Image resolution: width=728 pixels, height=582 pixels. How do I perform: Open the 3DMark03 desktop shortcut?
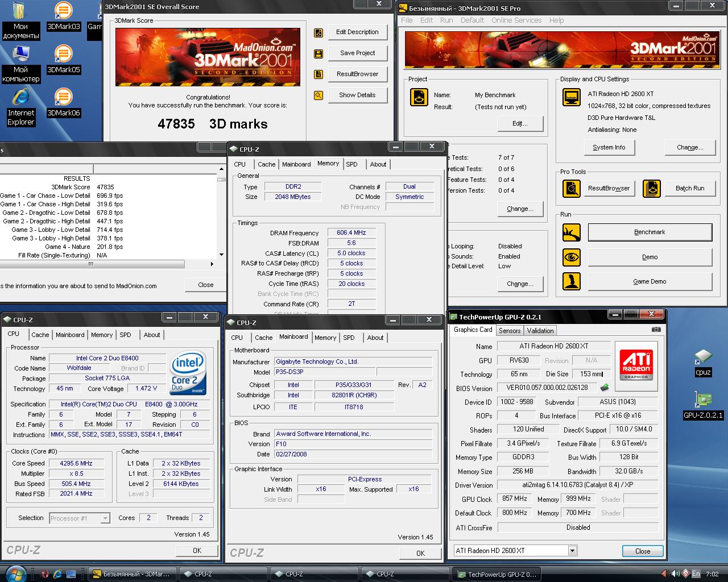pos(63,16)
